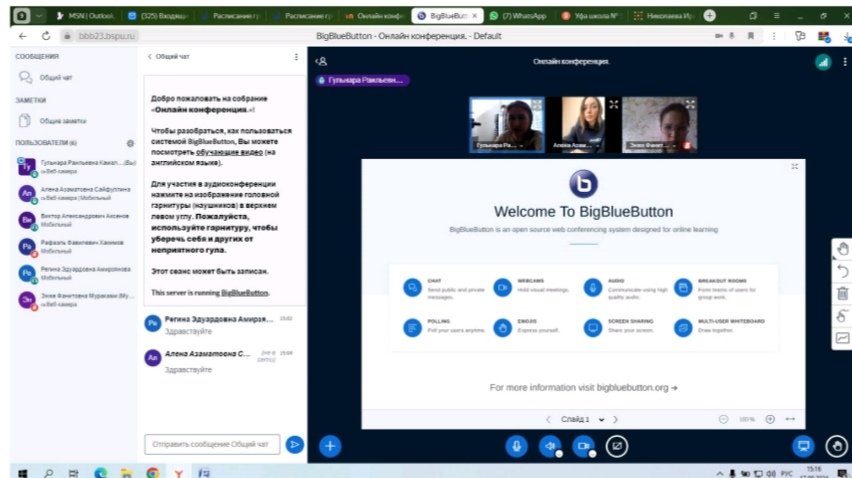Send the chat message with arrow button
The height and width of the screenshot is (478, 852).
coord(294,443)
